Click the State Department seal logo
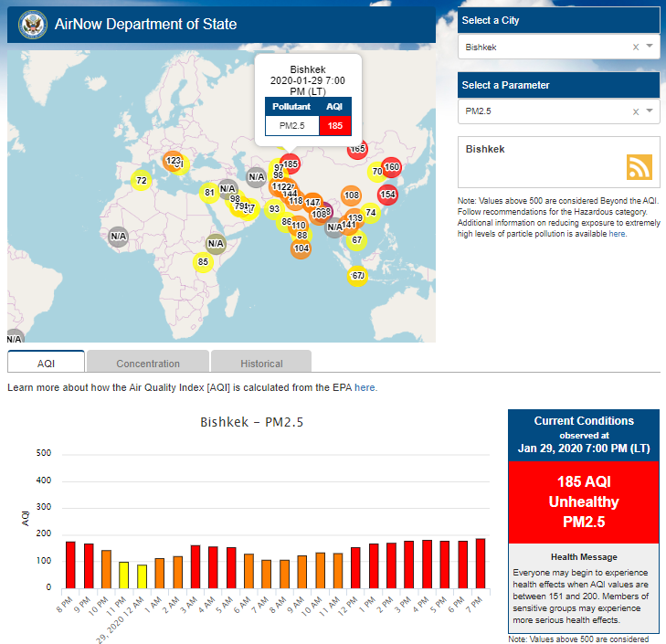 pos(30,24)
